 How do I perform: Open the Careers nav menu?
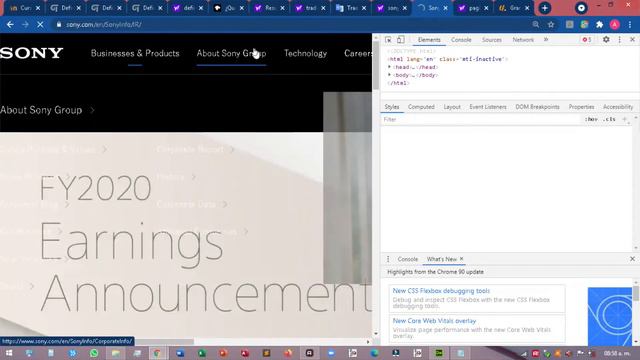tap(358, 53)
